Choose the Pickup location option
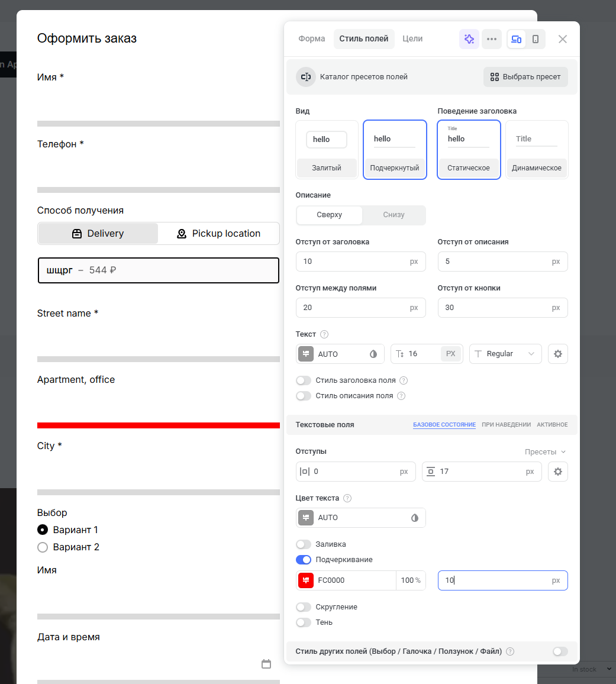616x684 pixels. [219, 234]
